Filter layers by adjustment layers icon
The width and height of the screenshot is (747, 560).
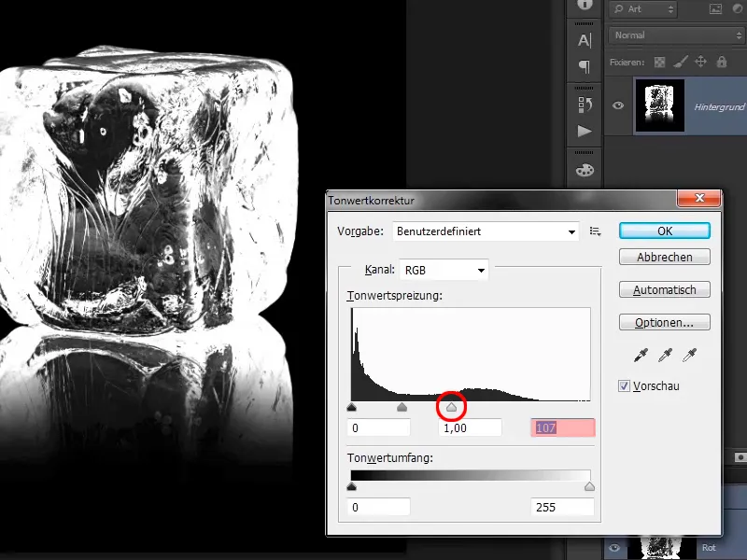739,8
